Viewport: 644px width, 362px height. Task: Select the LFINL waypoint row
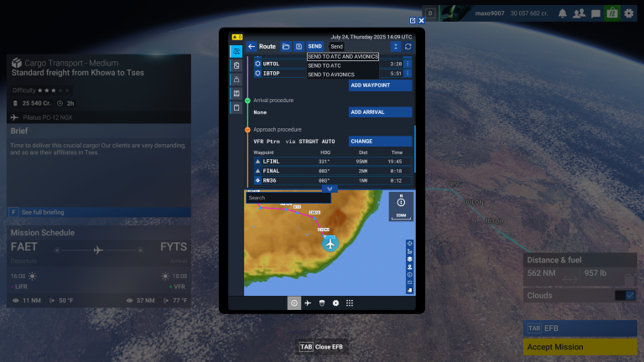point(333,161)
